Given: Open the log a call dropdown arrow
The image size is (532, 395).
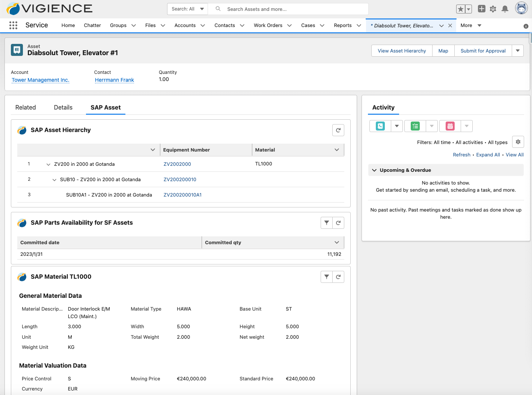Looking at the screenshot, I should point(397,126).
